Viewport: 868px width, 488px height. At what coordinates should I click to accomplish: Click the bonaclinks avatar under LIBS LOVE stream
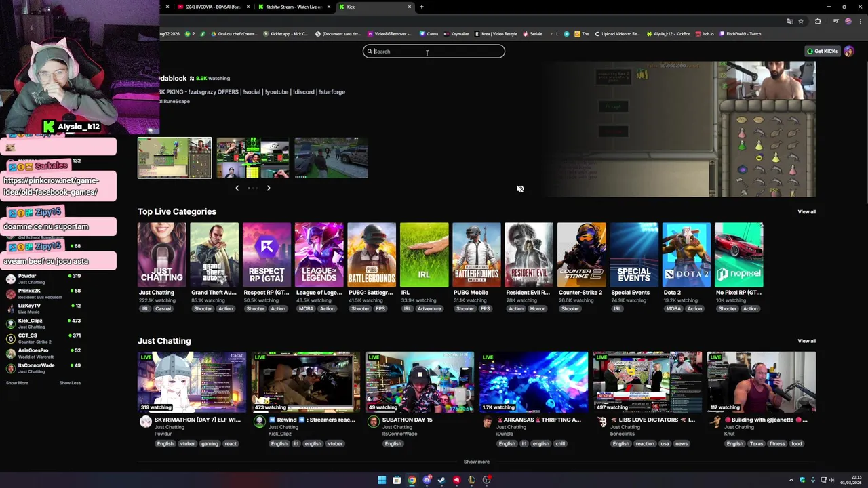(601, 422)
